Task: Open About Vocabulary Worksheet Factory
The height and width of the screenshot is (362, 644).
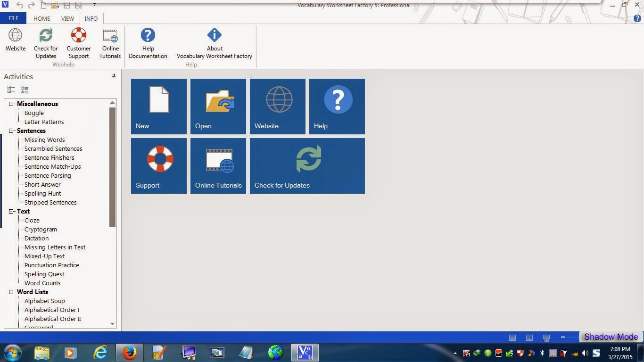Action: coord(215,43)
